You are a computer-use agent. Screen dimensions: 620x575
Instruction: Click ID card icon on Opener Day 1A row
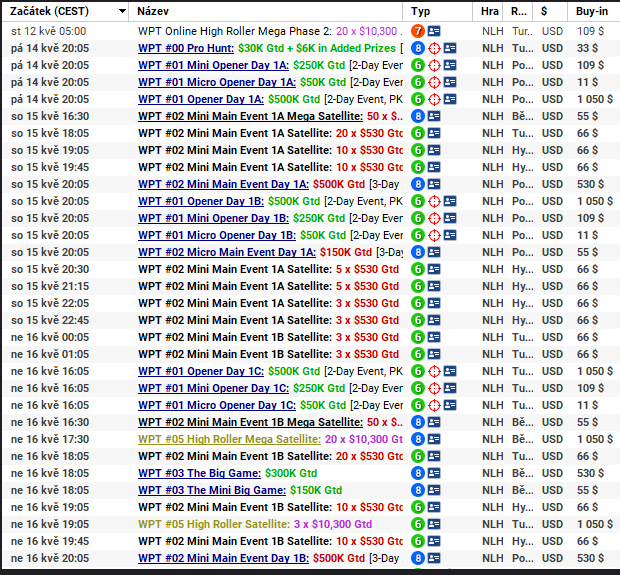(x=450, y=99)
